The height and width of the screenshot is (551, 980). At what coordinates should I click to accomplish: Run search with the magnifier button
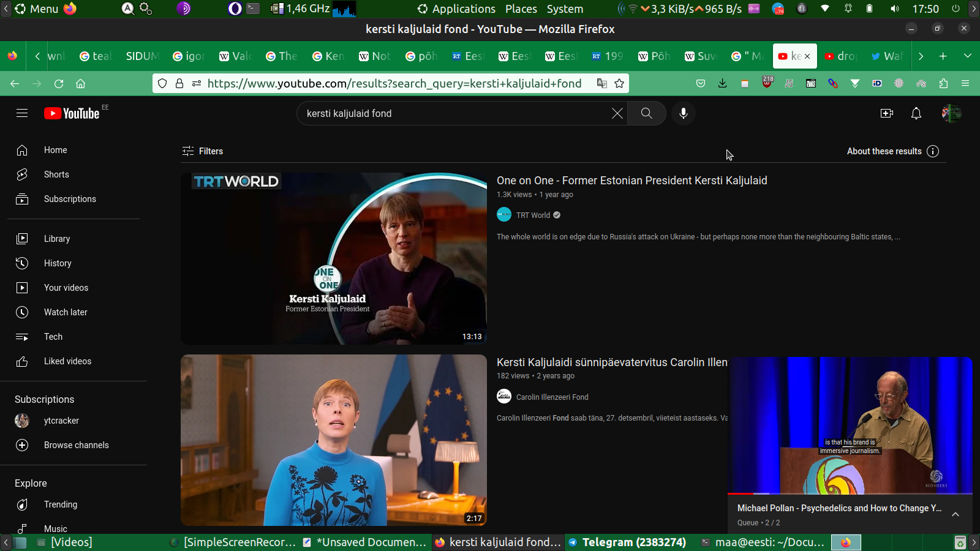[646, 113]
